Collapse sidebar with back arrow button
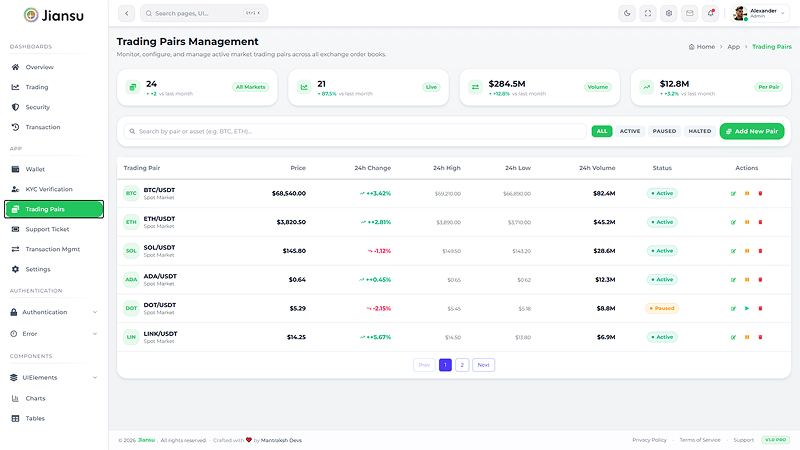Screen dimensions: 800x450 point(127,13)
